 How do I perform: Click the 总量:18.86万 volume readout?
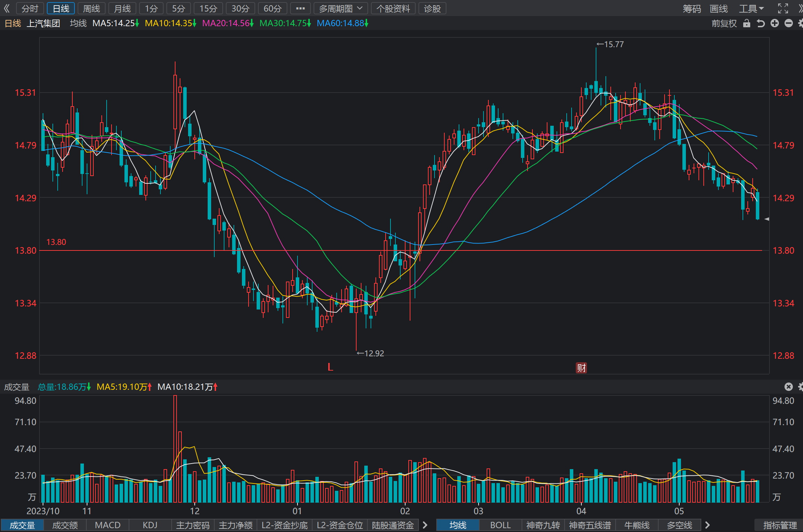(64, 387)
